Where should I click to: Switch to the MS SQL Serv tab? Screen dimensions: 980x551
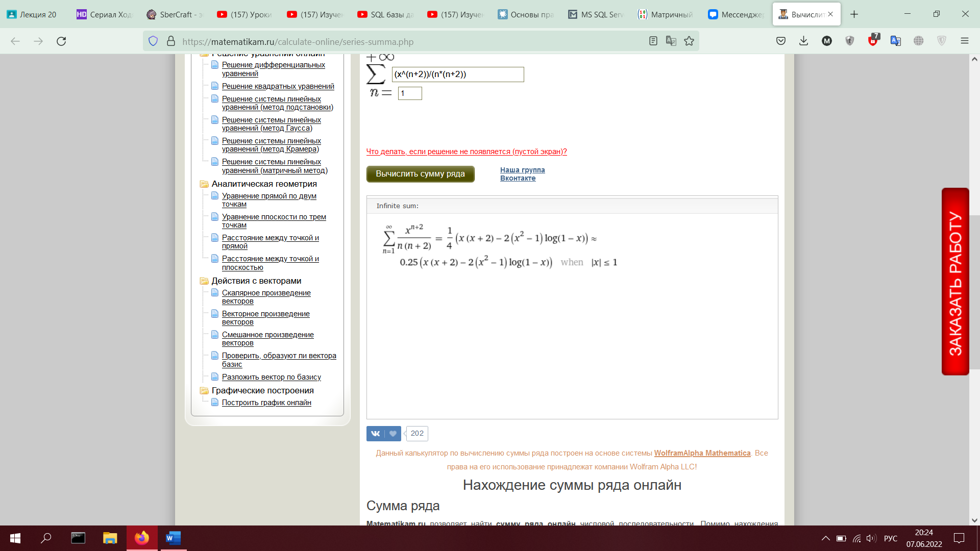tap(596, 14)
